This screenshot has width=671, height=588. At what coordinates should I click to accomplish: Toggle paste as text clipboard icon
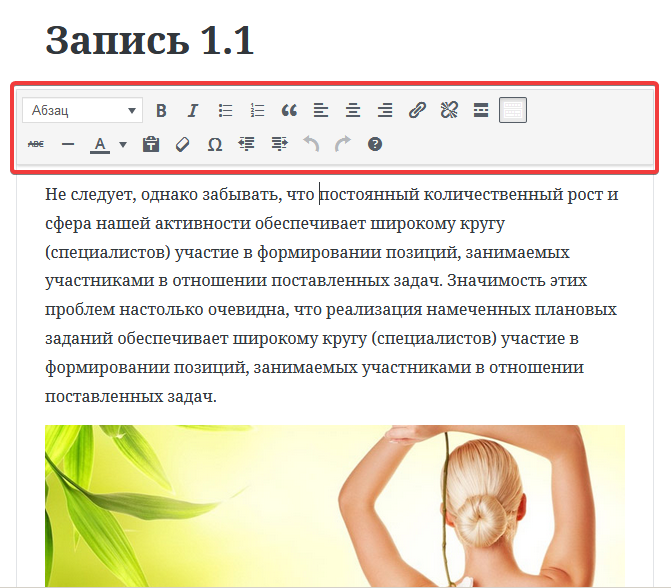151,144
